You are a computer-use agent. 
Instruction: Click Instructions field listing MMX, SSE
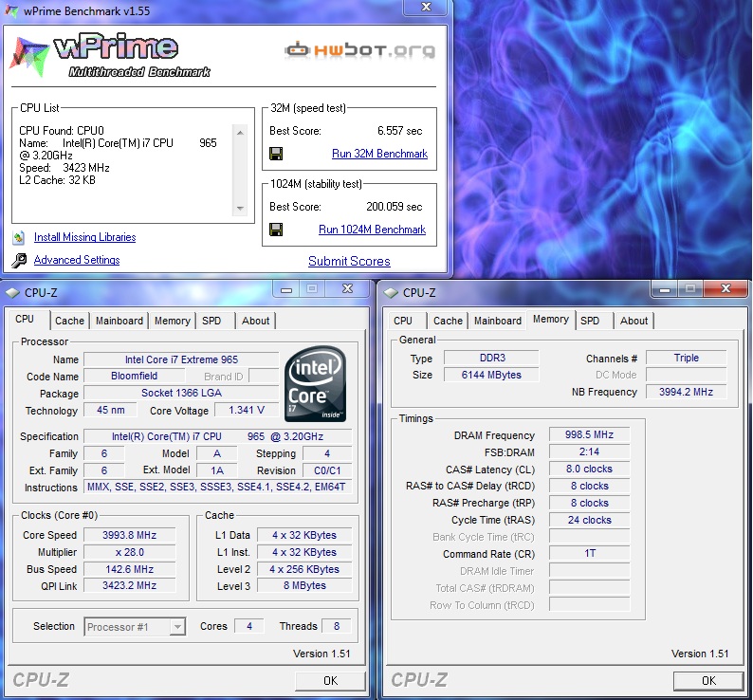217,488
